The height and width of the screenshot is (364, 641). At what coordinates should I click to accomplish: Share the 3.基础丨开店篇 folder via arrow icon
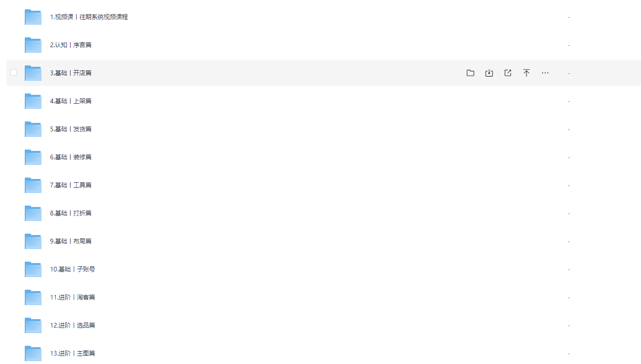[x=508, y=73]
